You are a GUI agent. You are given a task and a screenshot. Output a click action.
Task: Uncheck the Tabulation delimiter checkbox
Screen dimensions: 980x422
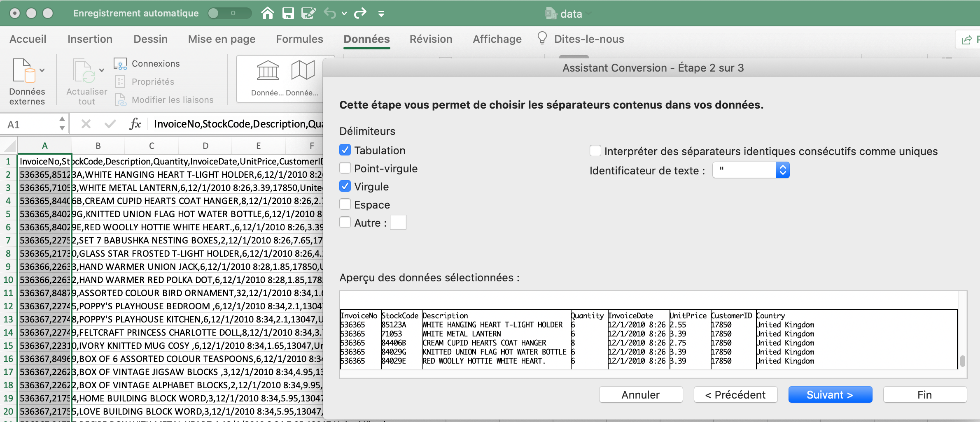coord(345,150)
